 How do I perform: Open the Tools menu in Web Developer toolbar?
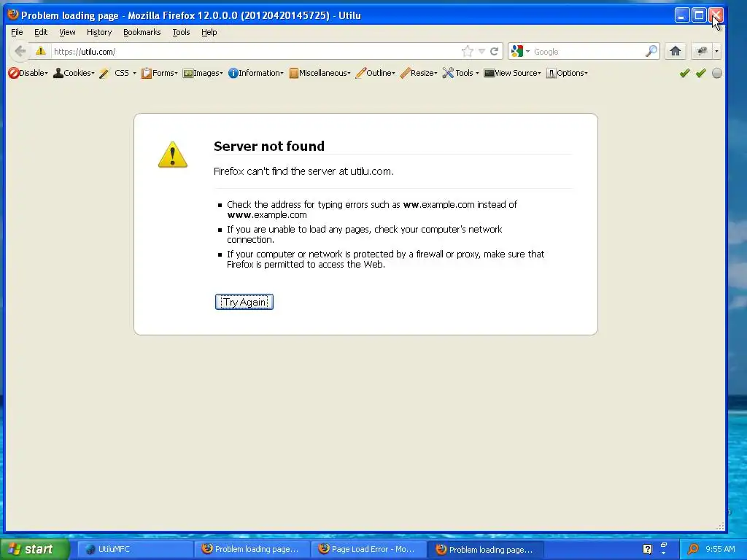461,73
